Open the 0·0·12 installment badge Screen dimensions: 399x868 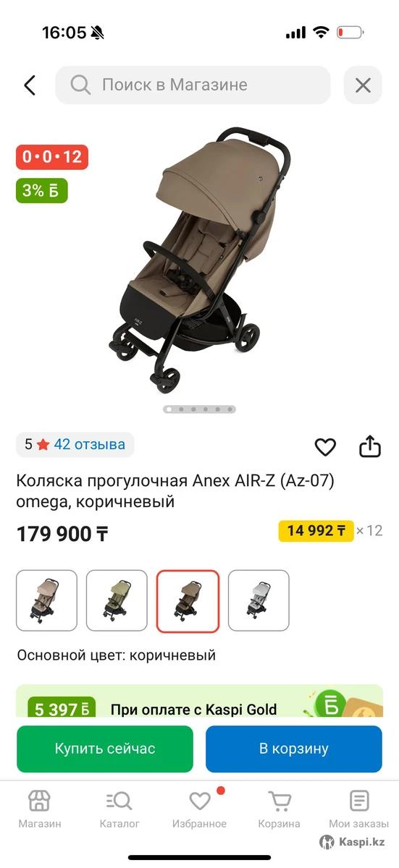coord(52,157)
